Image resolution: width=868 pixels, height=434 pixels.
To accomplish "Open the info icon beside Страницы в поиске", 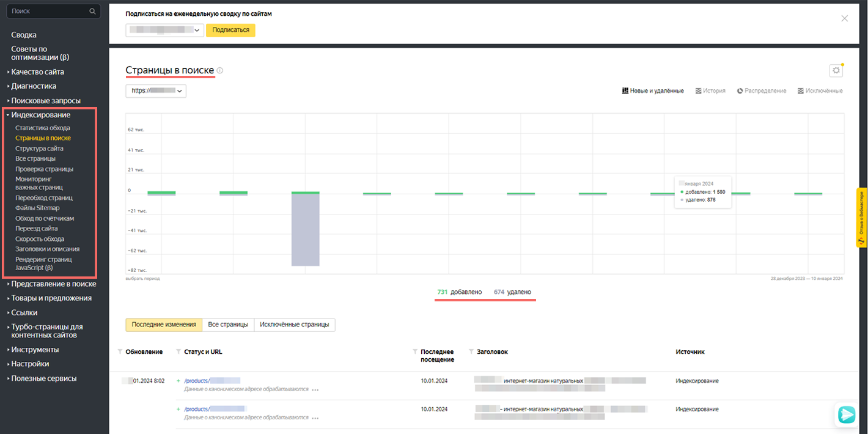I will click(220, 71).
